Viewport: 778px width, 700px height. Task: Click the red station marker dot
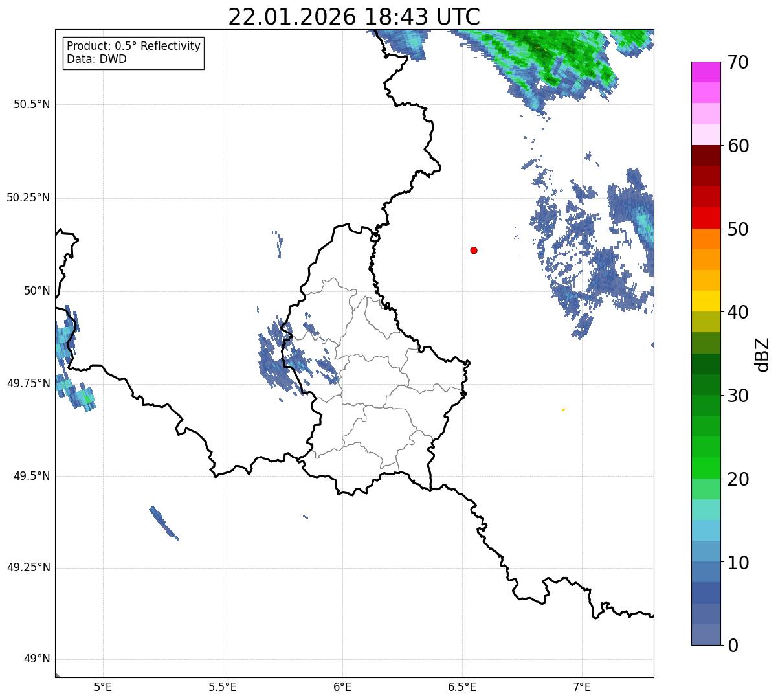(x=474, y=250)
